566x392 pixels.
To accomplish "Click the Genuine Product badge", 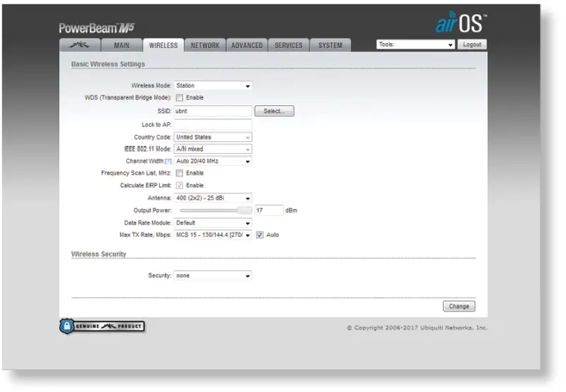I will (x=102, y=326).
